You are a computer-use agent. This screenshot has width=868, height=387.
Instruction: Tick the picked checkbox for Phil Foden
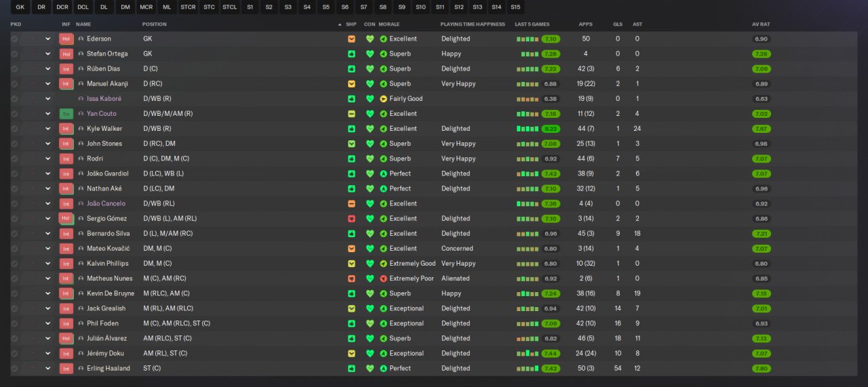coord(14,323)
